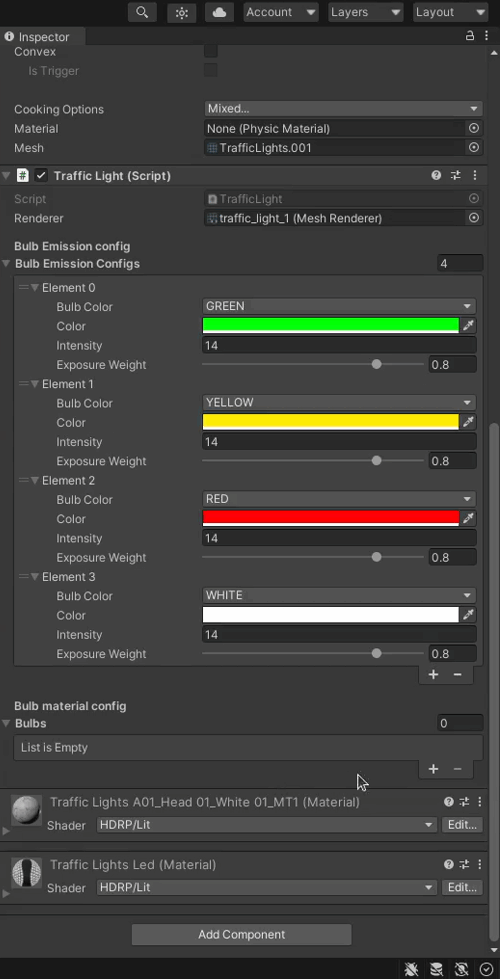
Task: Open Traffic Light script help reference
Action: click(x=436, y=175)
